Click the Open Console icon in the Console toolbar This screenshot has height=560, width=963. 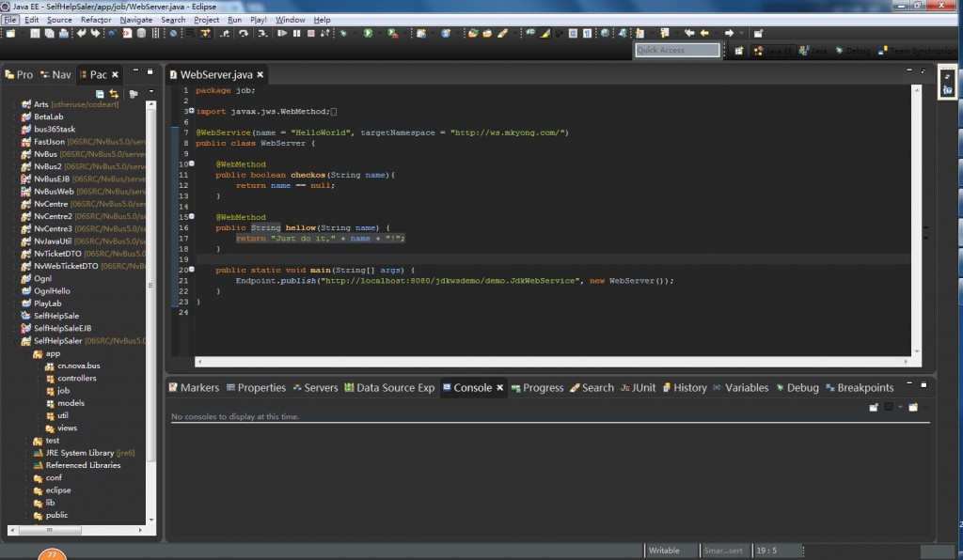[x=913, y=407]
